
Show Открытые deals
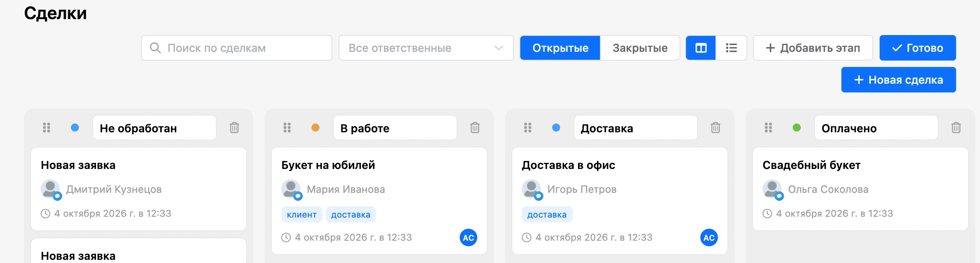tap(560, 48)
